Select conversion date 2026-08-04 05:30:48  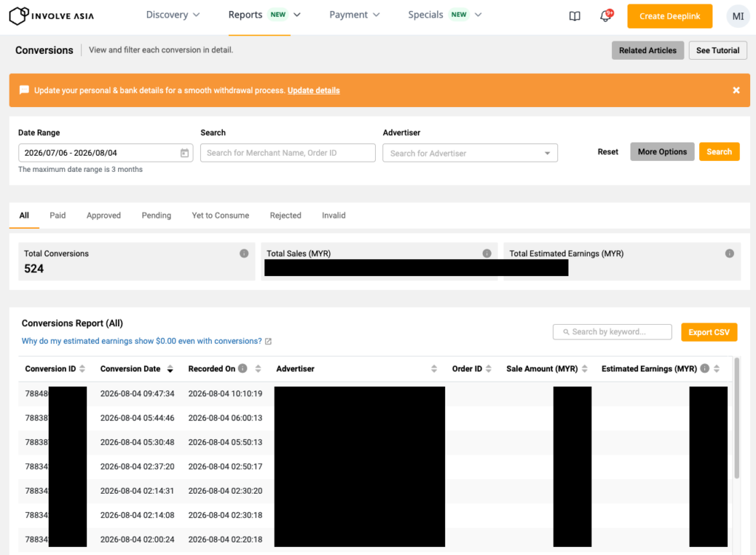(137, 442)
